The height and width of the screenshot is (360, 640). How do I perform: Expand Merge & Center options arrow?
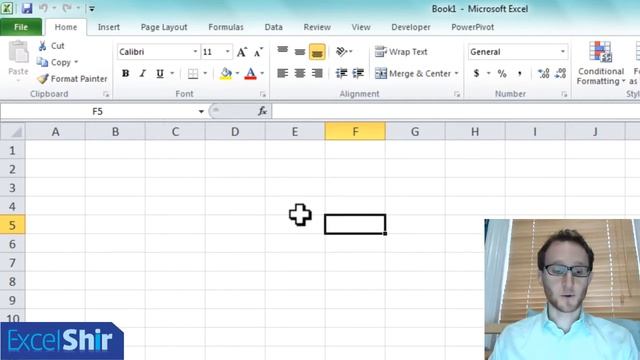(456, 73)
